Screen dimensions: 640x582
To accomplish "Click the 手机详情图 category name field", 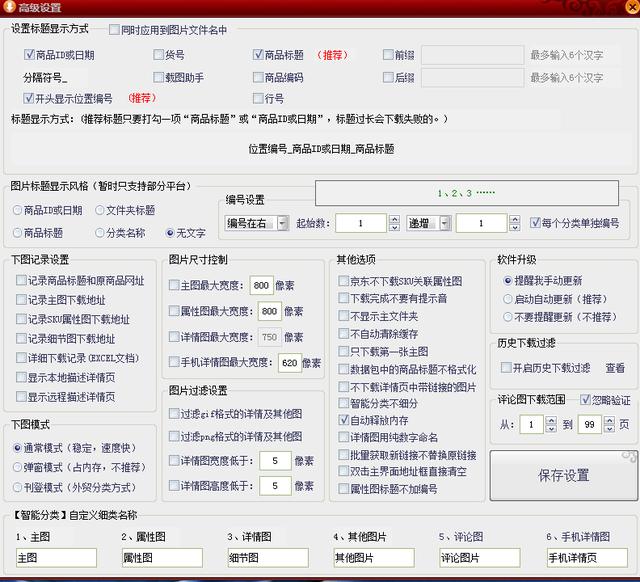I will 588,557.
